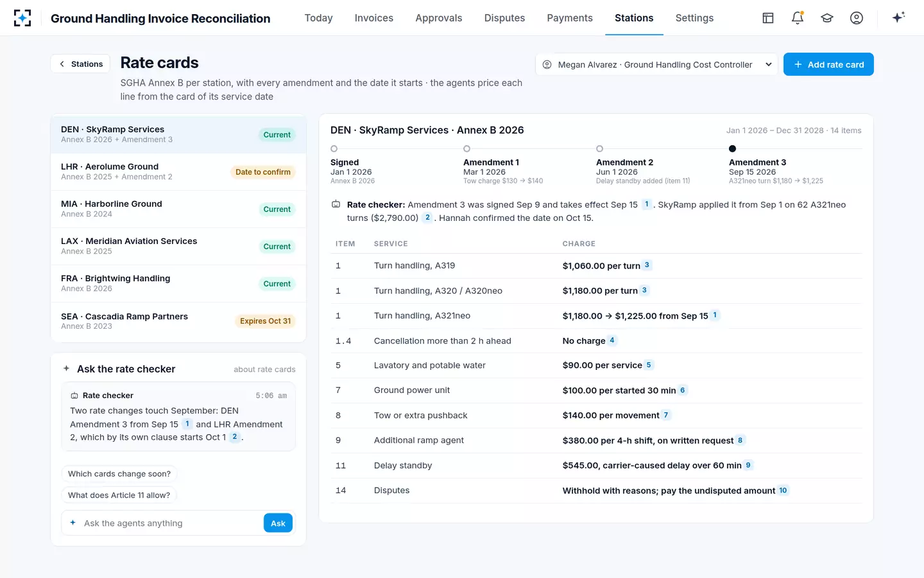This screenshot has width=924, height=578.
Task: Open citation 10 on Disputes row
Action: pyautogui.click(x=783, y=490)
